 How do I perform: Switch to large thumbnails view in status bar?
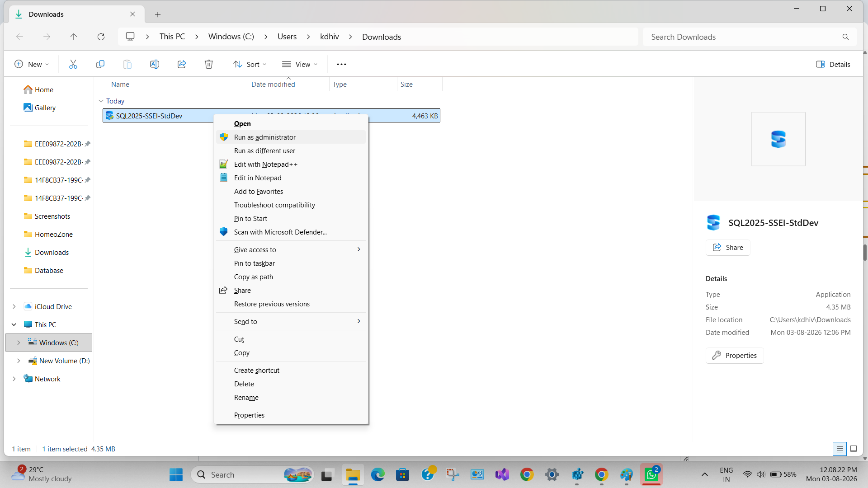(854, 449)
